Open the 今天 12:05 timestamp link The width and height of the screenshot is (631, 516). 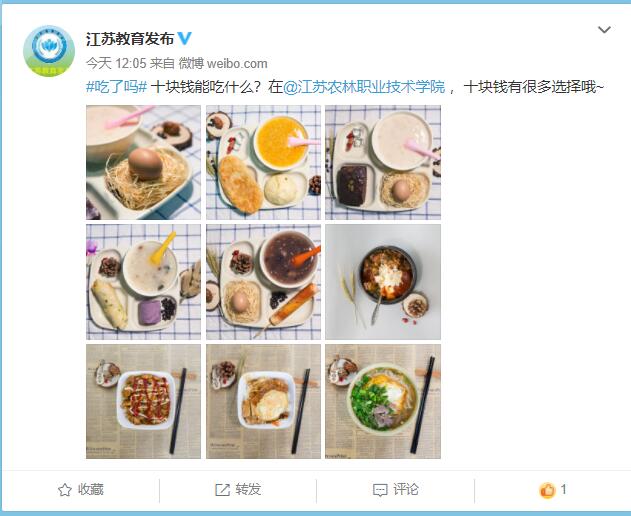[116, 63]
